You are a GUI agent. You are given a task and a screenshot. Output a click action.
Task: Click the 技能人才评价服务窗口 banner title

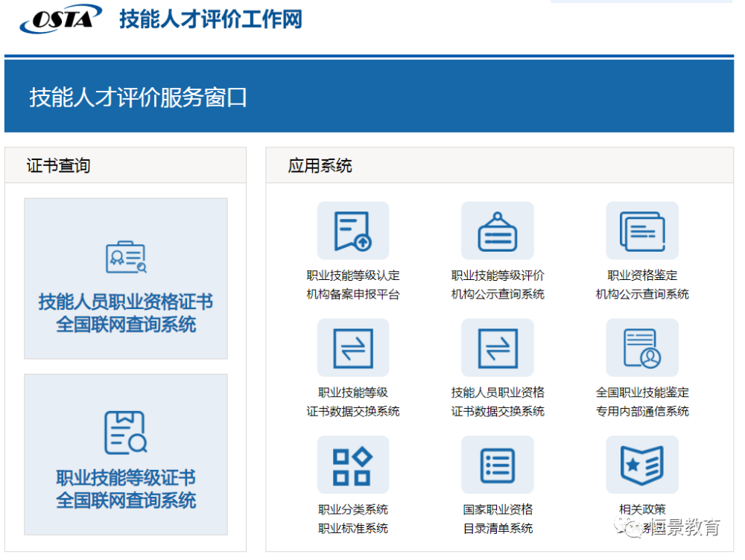point(138,98)
